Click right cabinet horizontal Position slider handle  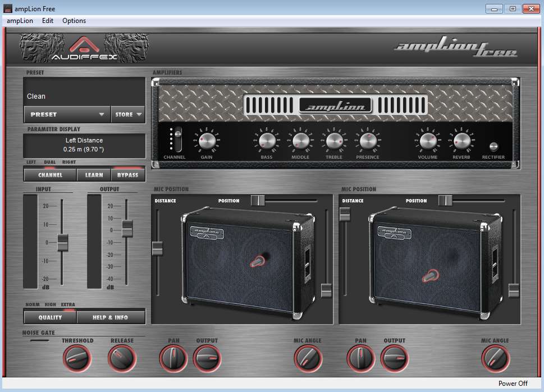click(445, 200)
